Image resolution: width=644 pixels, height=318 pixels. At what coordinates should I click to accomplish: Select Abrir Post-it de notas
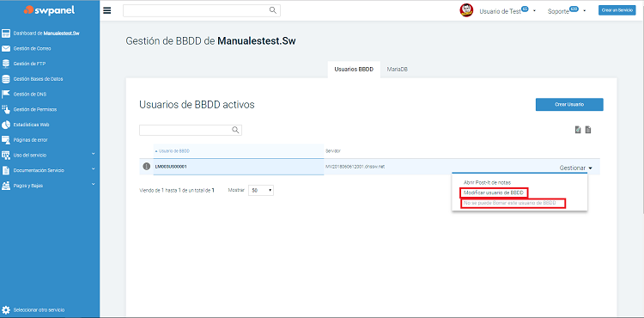pos(487,182)
